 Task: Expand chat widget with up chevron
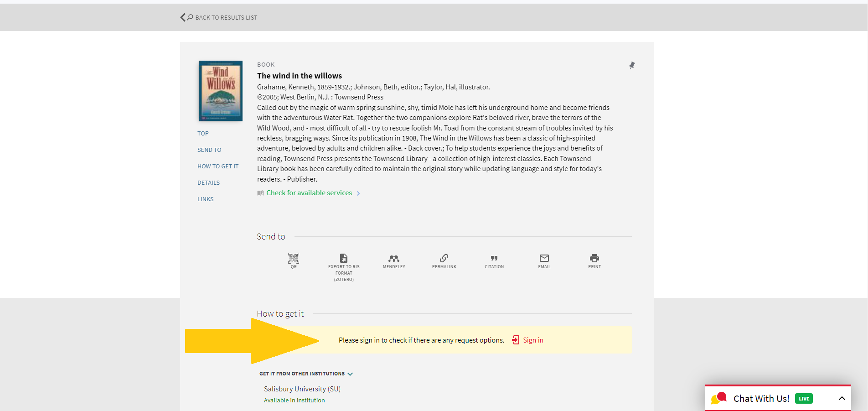[842, 399]
